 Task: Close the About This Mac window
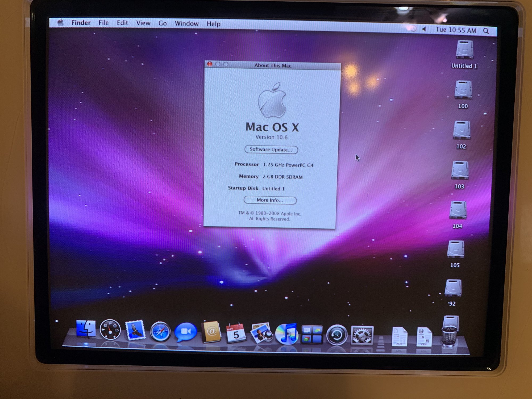tap(210, 64)
